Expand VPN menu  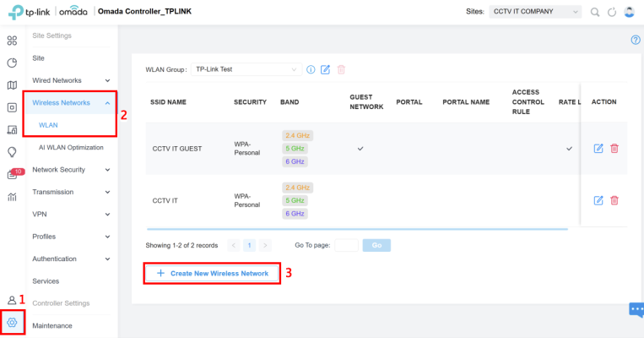coord(71,215)
